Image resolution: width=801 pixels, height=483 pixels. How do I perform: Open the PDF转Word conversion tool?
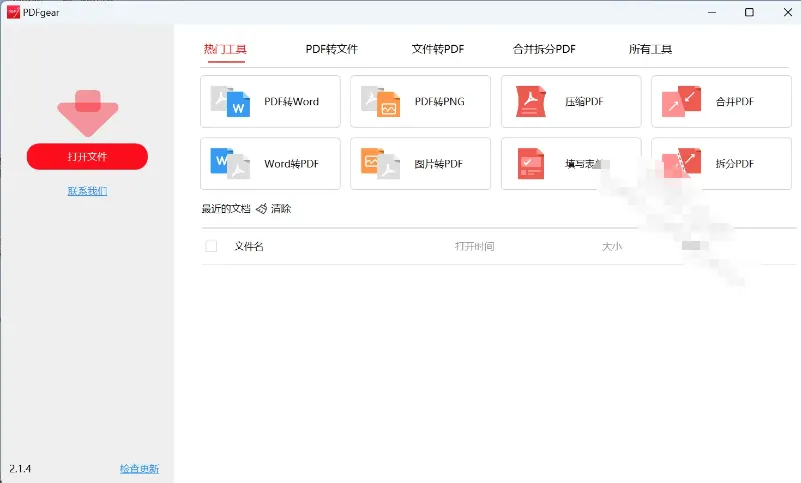270,102
